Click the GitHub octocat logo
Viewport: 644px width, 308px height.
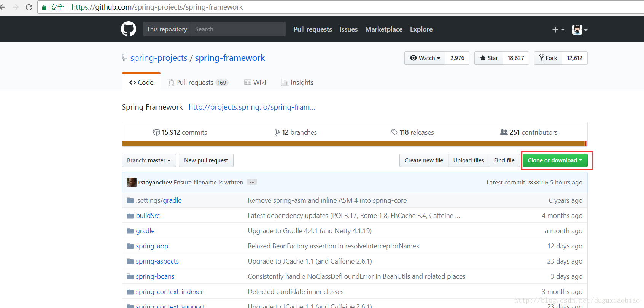tap(129, 29)
